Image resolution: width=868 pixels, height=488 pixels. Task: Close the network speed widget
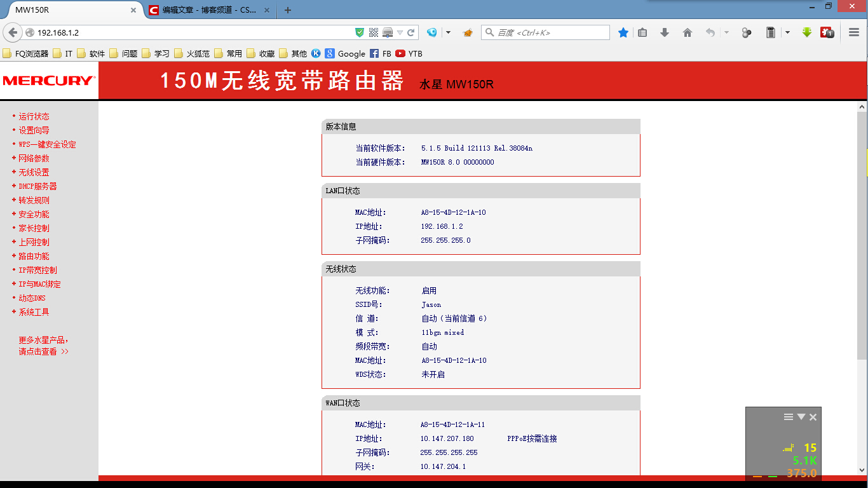(813, 417)
